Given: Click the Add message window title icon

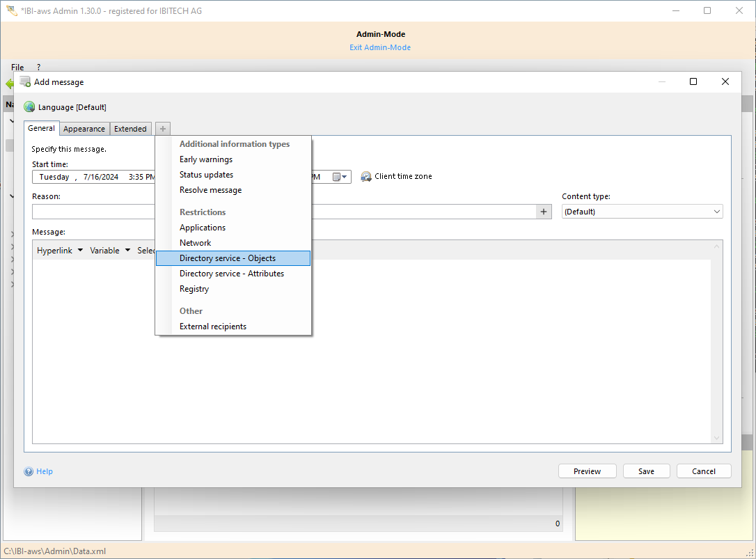Looking at the screenshot, I should click(25, 82).
